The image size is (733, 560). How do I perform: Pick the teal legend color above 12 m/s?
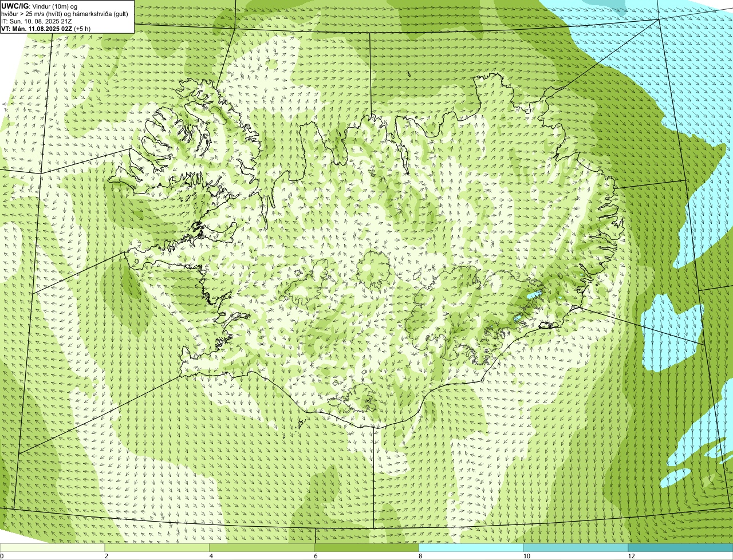click(x=681, y=548)
